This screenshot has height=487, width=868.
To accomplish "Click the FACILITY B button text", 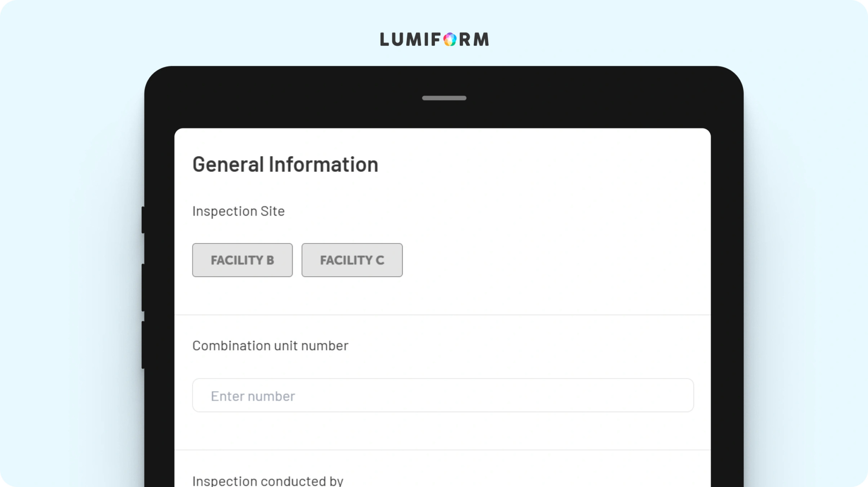I will pos(242,260).
